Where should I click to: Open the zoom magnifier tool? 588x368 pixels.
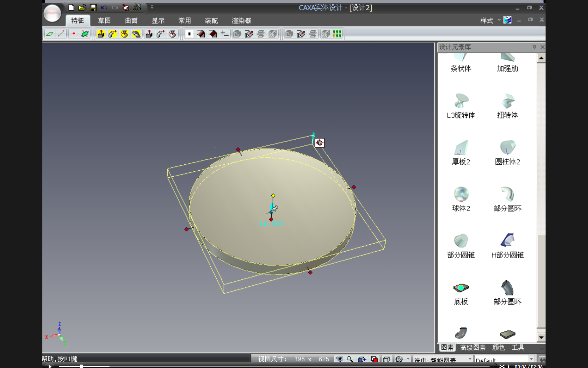tap(350, 359)
